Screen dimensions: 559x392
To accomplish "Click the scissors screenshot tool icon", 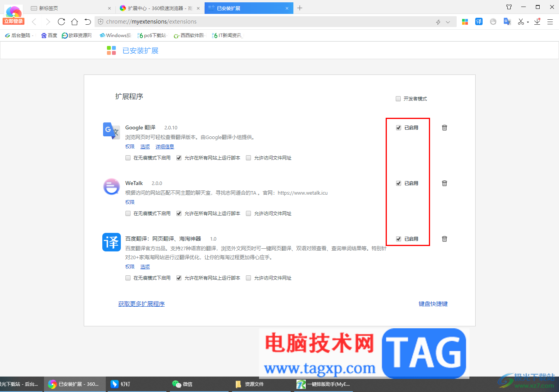I will pos(521,22).
